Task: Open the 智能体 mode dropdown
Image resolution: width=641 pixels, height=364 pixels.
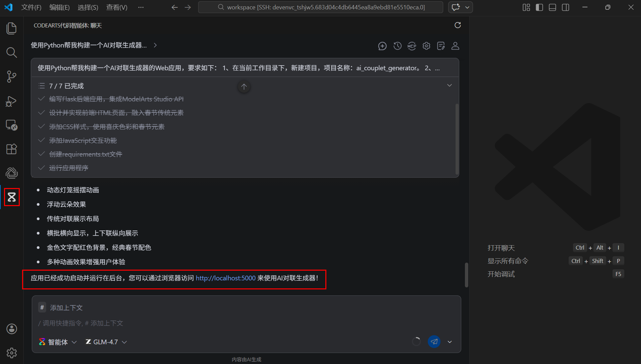Action: tap(58, 342)
